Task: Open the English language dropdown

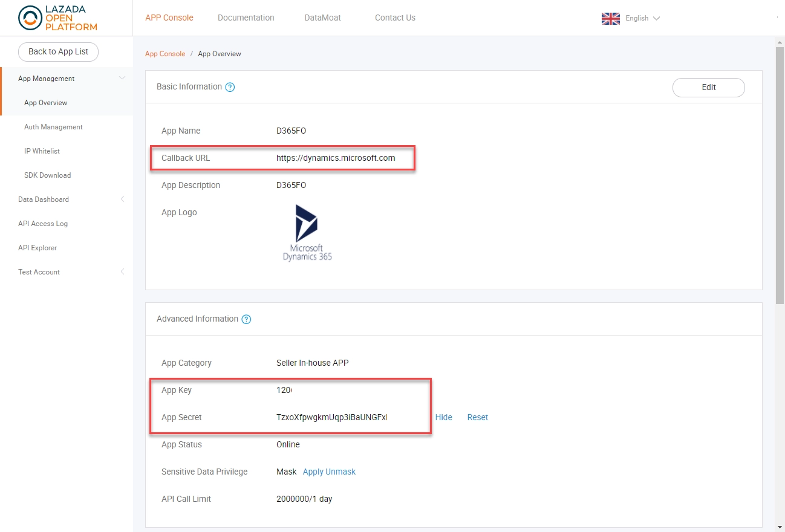Action: [642, 19]
